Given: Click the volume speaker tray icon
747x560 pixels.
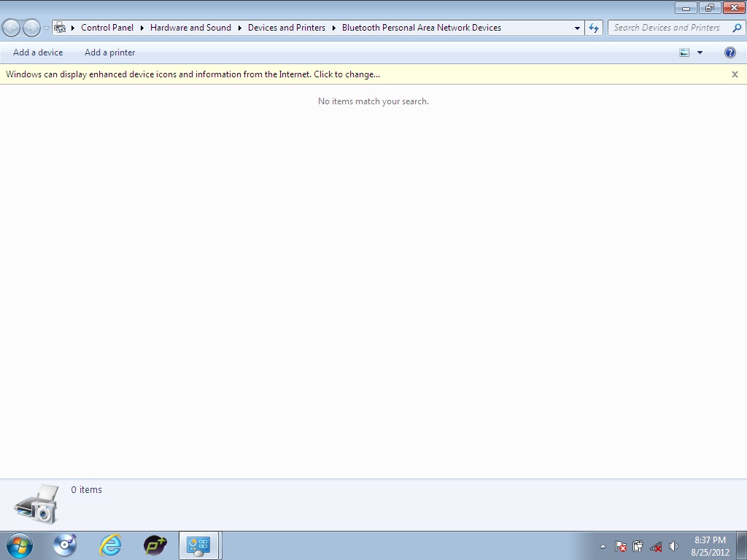Looking at the screenshot, I should click(x=673, y=546).
